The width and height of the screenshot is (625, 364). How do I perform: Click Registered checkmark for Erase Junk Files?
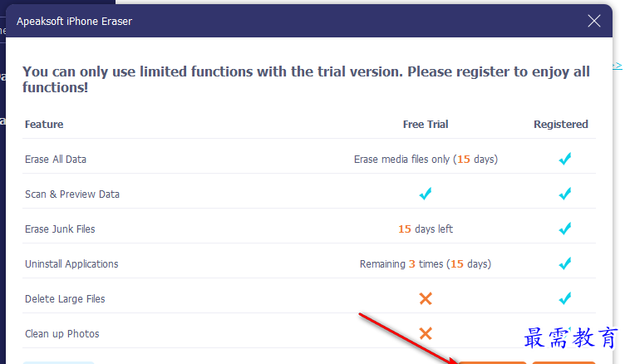565,229
